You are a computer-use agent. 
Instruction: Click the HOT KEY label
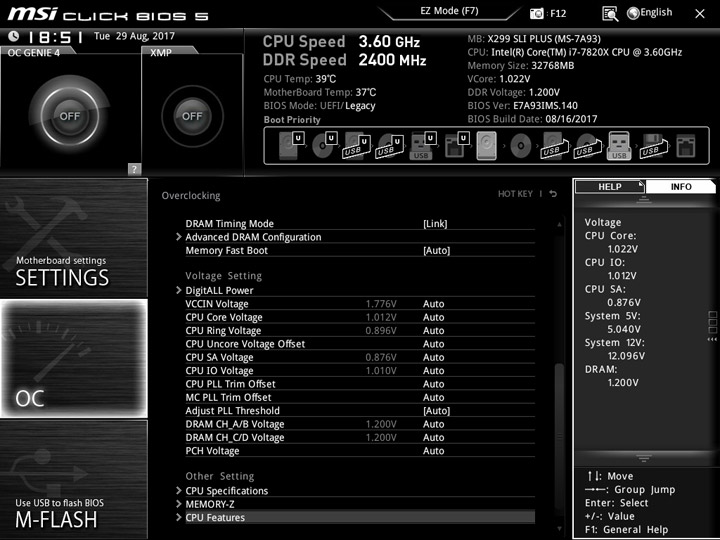(515, 194)
